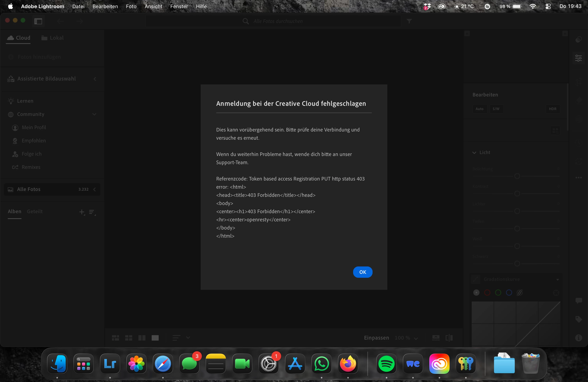Click the Belichtung slider handle

(517, 176)
